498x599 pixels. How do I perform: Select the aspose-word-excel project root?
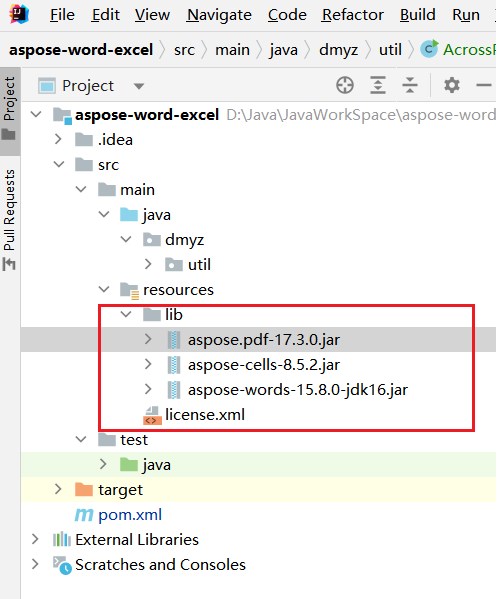click(x=147, y=115)
